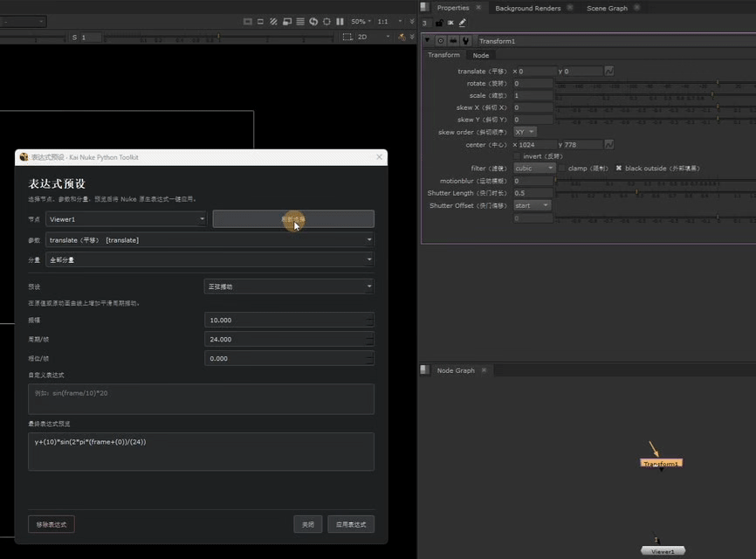Click the max panels number field showing 3
The width and height of the screenshot is (756, 559).
(426, 23)
